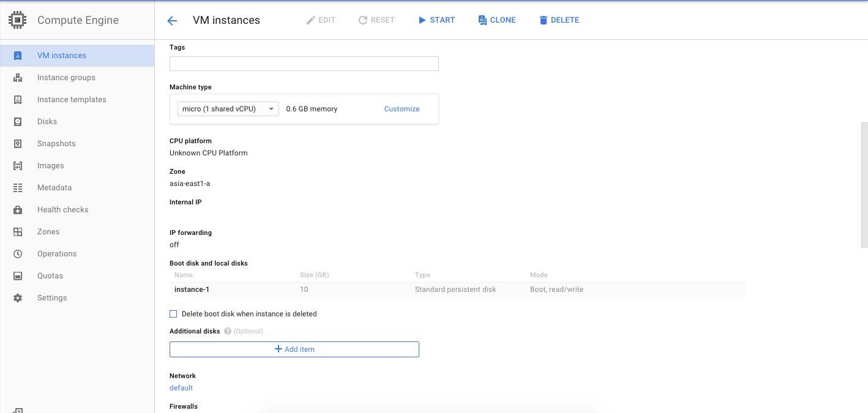Click the START label in the toolbar
Screen dimensions: 868x413
click(443, 20)
